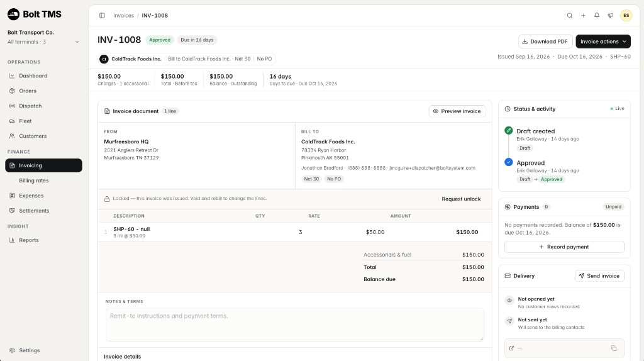
Task: Click the Invoice document page icon
Action: click(x=107, y=111)
